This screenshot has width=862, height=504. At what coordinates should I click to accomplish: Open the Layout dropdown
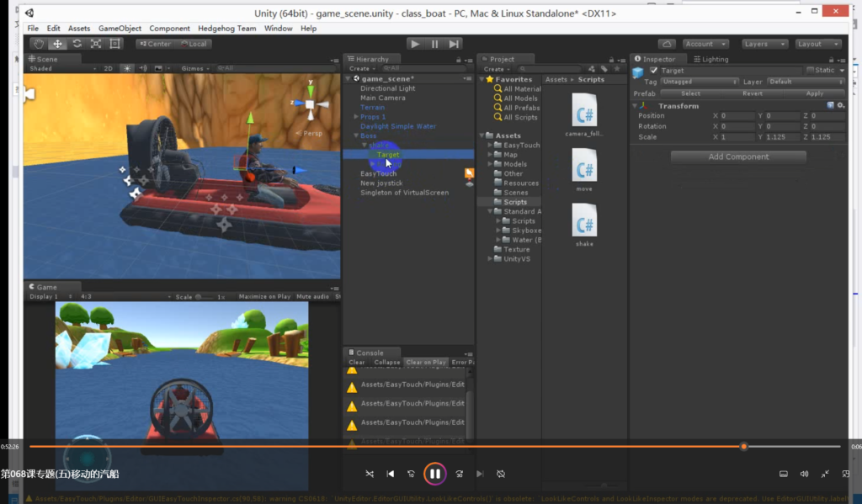click(818, 44)
